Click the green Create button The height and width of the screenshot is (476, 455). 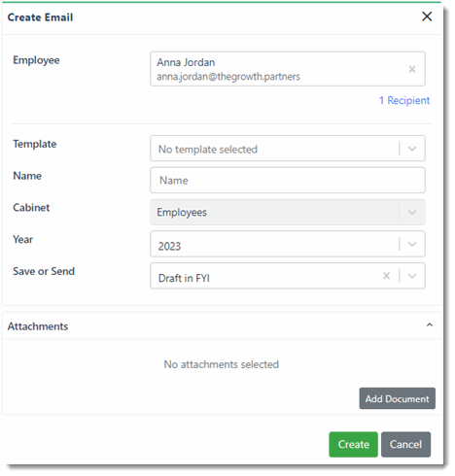(x=353, y=444)
